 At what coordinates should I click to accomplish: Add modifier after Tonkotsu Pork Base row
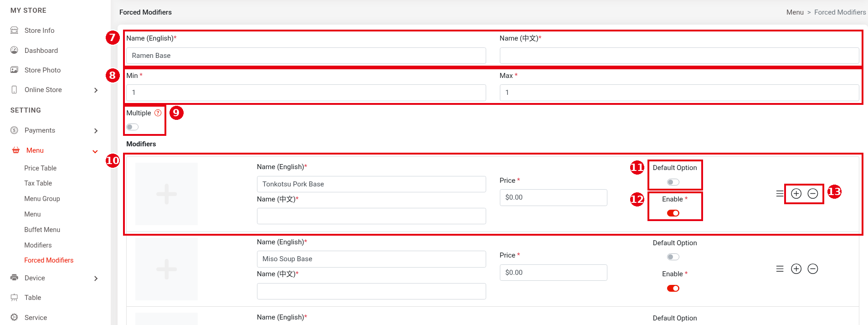click(x=796, y=194)
